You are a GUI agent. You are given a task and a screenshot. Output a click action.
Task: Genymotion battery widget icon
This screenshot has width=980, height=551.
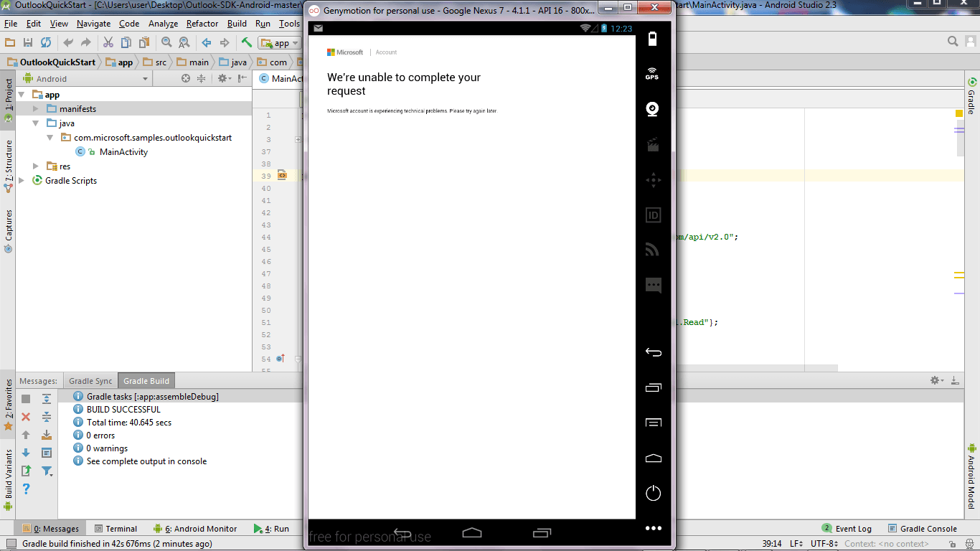tap(652, 39)
